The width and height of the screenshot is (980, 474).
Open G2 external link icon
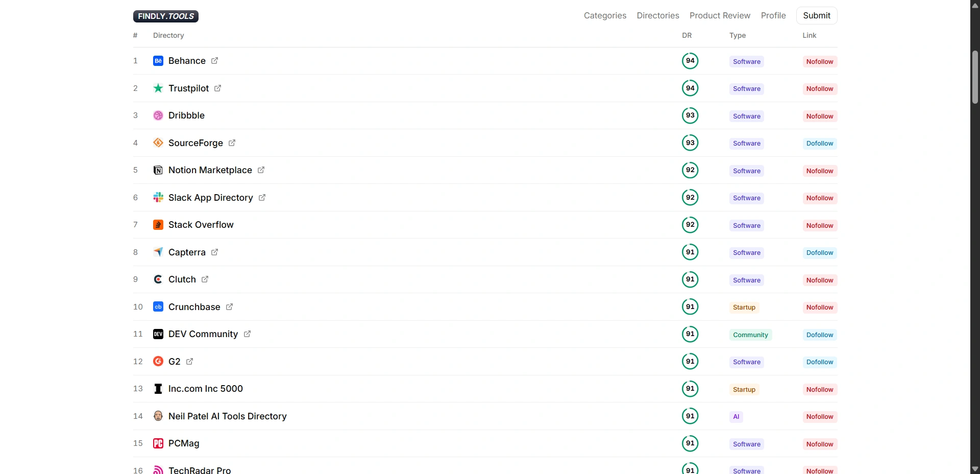(189, 362)
